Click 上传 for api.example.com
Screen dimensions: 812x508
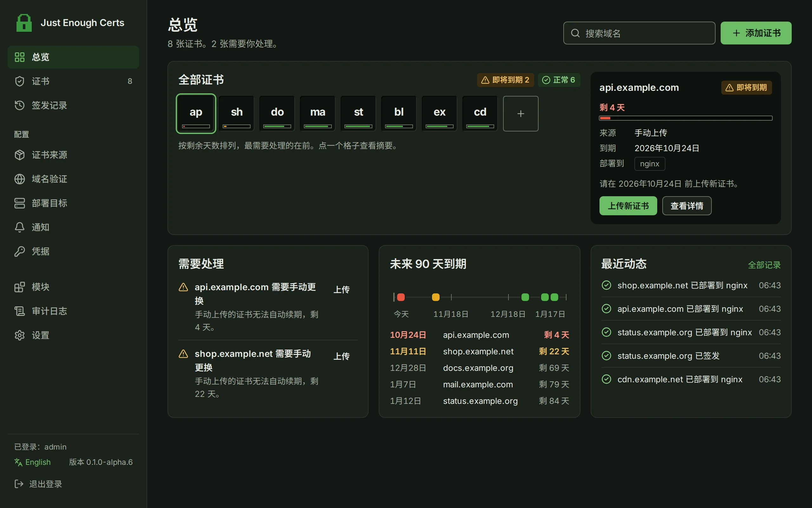342,290
